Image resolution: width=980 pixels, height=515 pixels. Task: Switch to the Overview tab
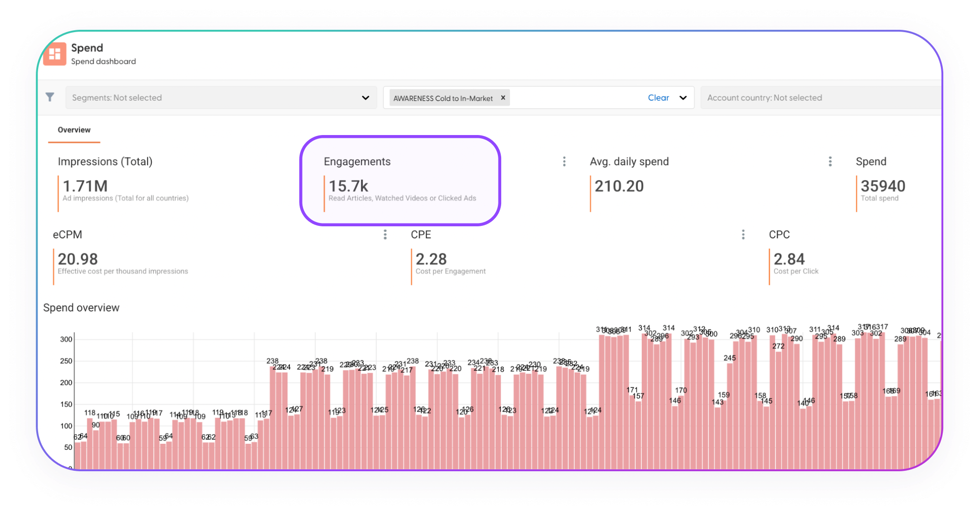click(74, 130)
